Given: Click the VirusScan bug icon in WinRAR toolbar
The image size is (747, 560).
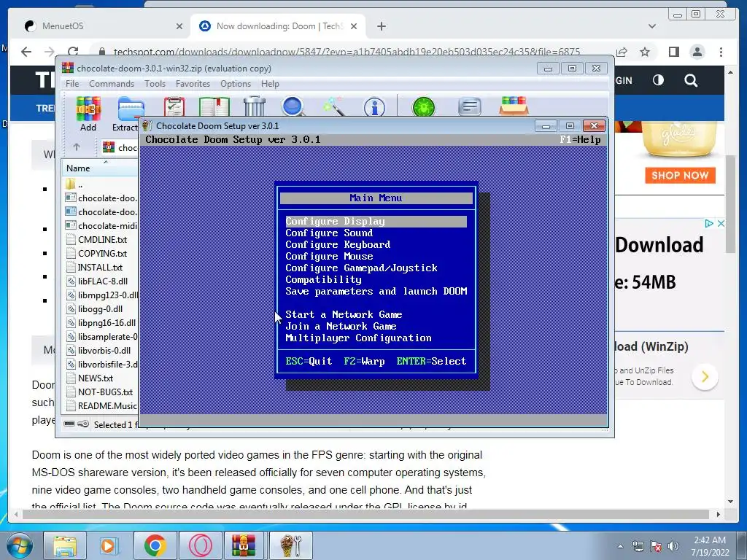Looking at the screenshot, I should (x=424, y=107).
